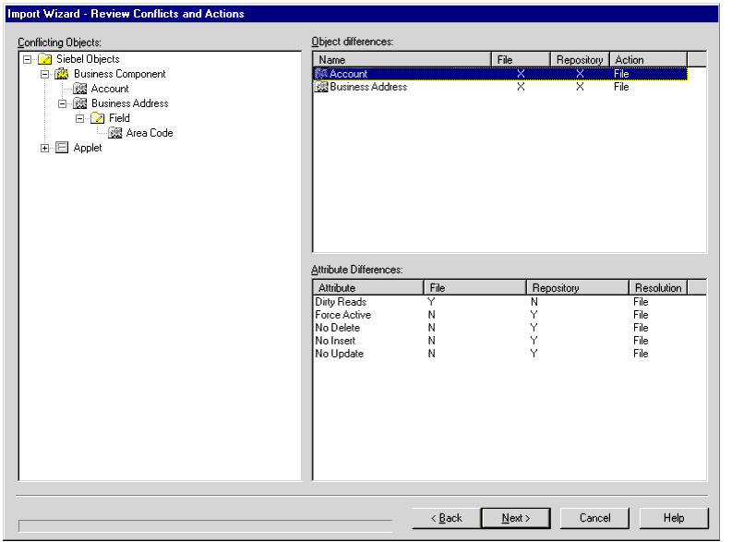Click the Repository value Y for No Delete
Screen dimensions: 756x542
click(534, 328)
